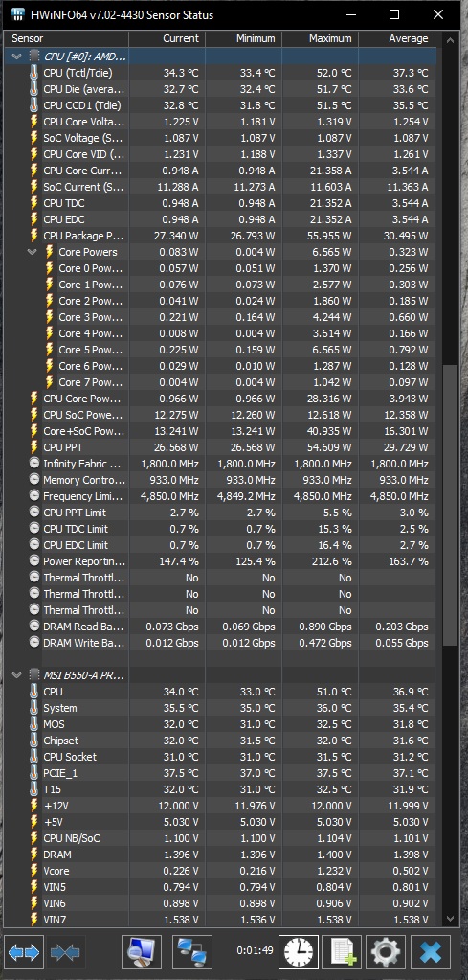Collapse the MSI B550-A PRO sensor group

pyautogui.click(x=17, y=675)
